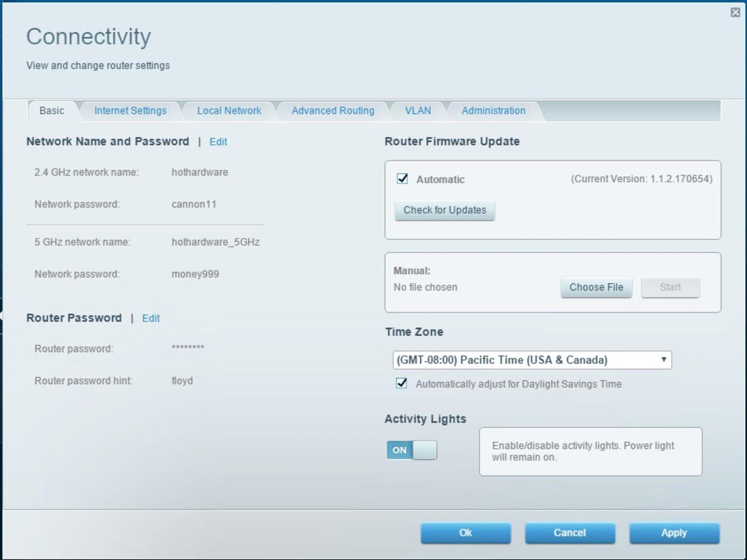Viewport: 747px width, 560px height.
Task: Click the Cancel button
Action: 570,533
